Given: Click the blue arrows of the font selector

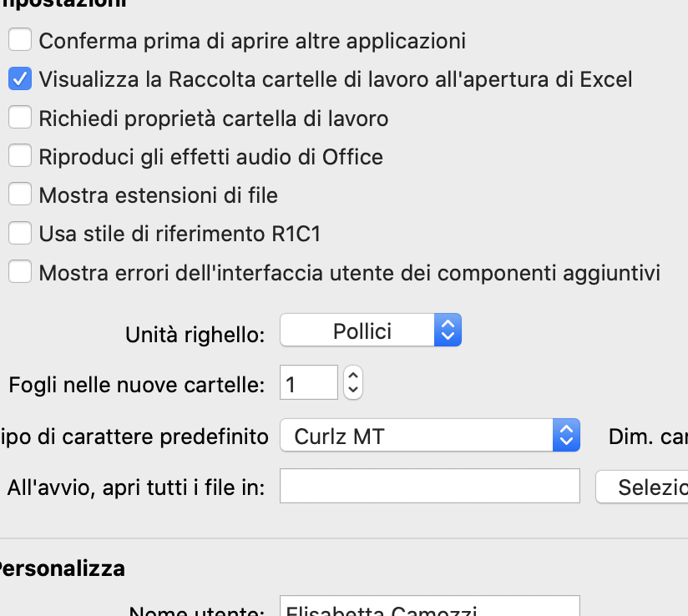Looking at the screenshot, I should pos(566,435).
